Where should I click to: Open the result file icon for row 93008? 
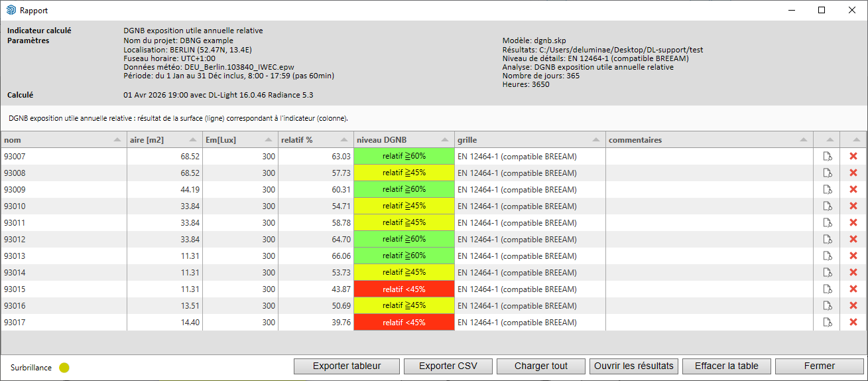[827, 173]
